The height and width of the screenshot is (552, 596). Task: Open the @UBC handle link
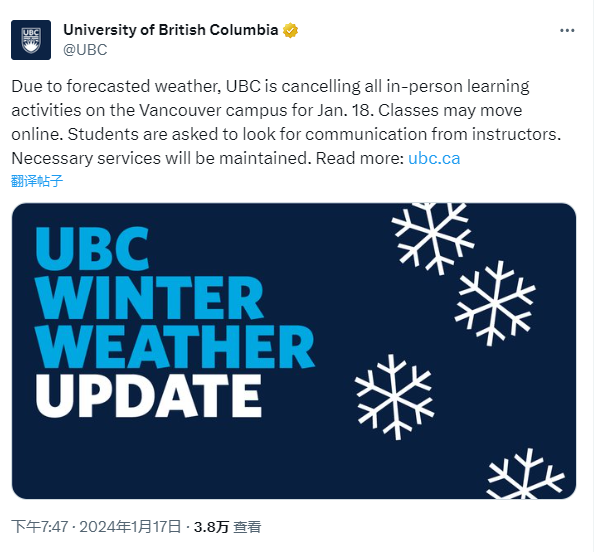[85, 50]
